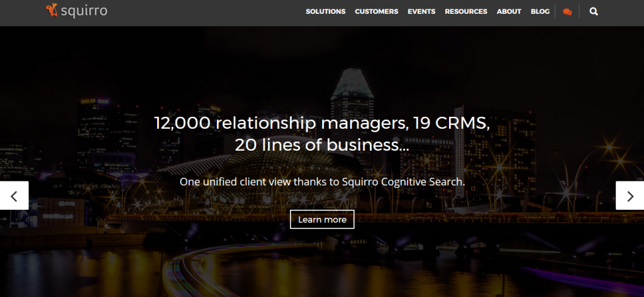
Task: Open the Customers menu item
Action: coord(376,11)
